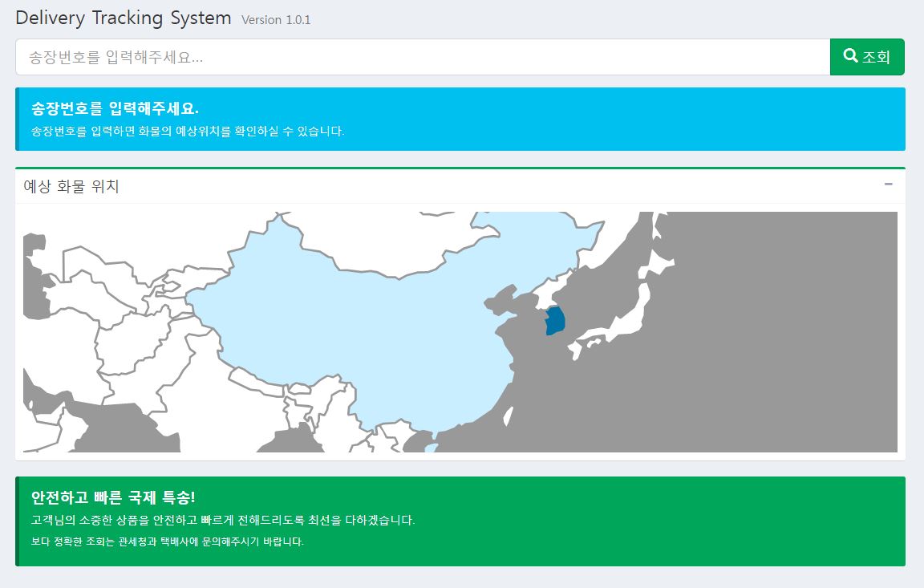The width and height of the screenshot is (924, 588).
Task: Collapse the 예상 화물 위치 panel
Action: [x=888, y=185]
